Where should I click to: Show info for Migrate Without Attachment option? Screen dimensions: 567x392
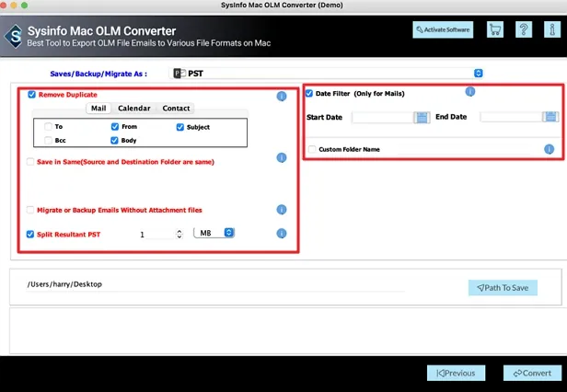point(282,210)
